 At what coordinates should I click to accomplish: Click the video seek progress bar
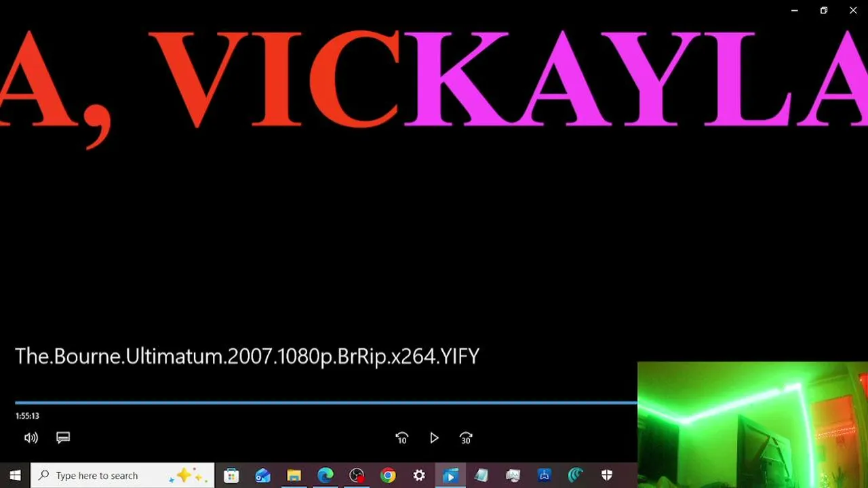pos(326,403)
